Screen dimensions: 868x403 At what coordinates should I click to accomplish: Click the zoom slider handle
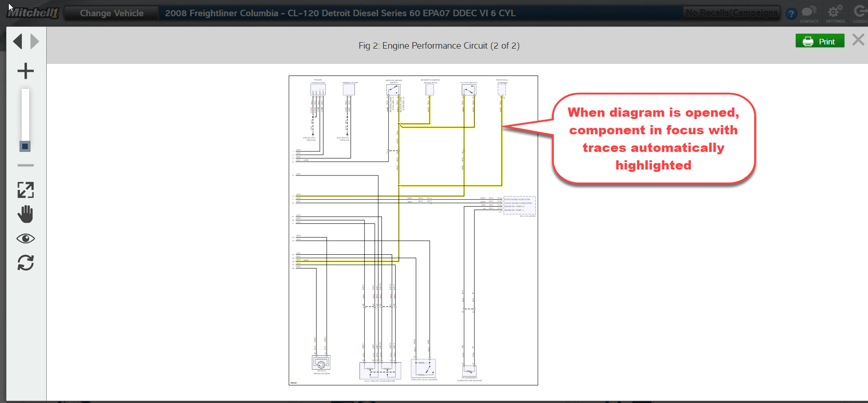point(25,146)
